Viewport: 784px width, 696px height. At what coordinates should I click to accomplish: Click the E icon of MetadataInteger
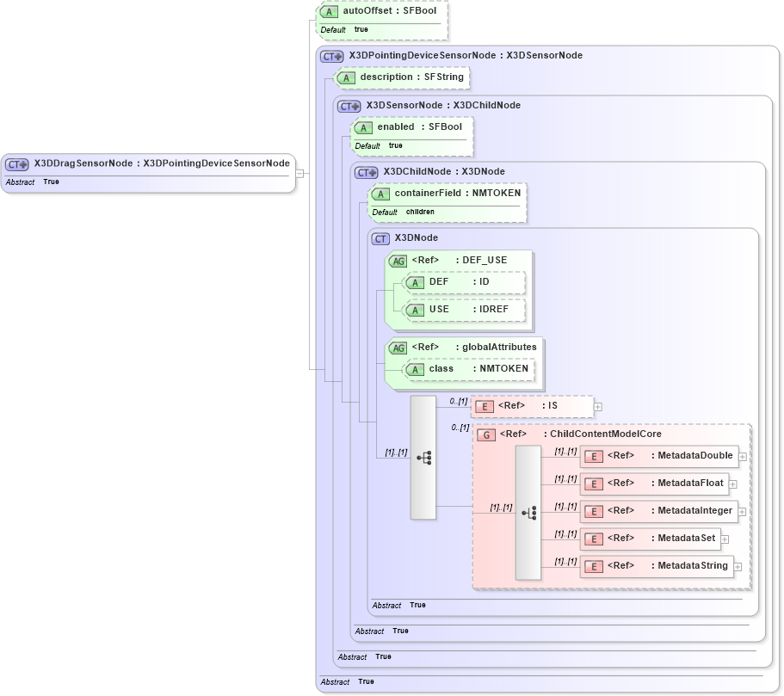pyautogui.click(x=594, y=511)
